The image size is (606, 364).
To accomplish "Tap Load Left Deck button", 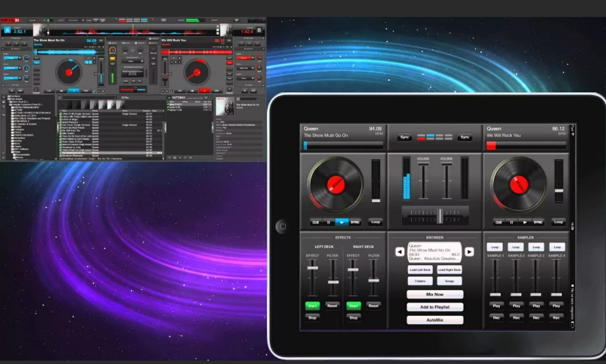I will pyautogui.click(x=420, y=270).
